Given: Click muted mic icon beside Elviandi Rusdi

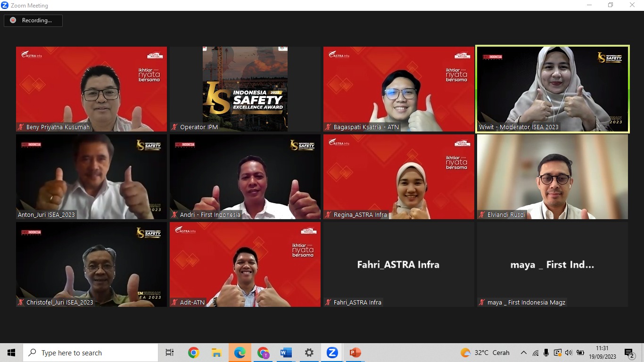Looking at the screenshot, I should click(482, 215).
